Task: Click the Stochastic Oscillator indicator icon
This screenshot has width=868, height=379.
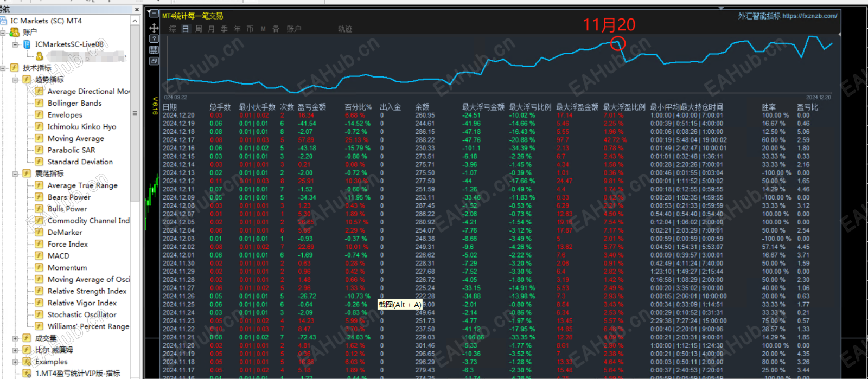Action: point(39,314)
